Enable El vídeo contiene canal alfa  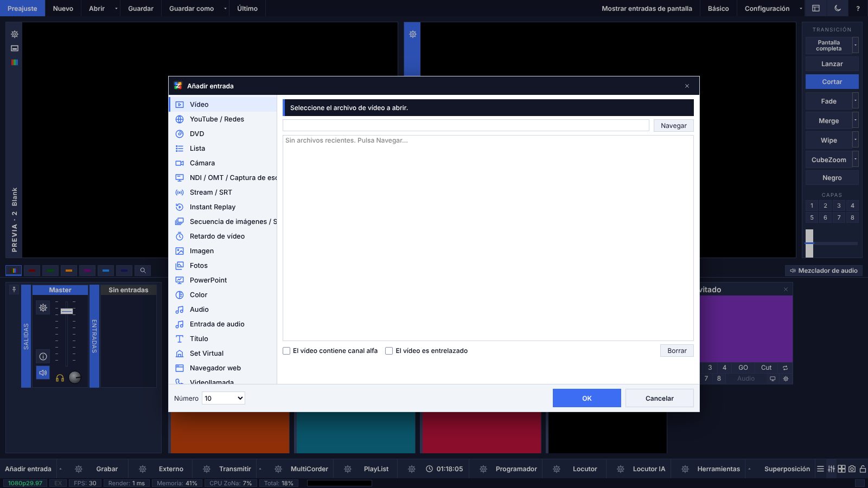pyautogui.click(x=286, y=351)
